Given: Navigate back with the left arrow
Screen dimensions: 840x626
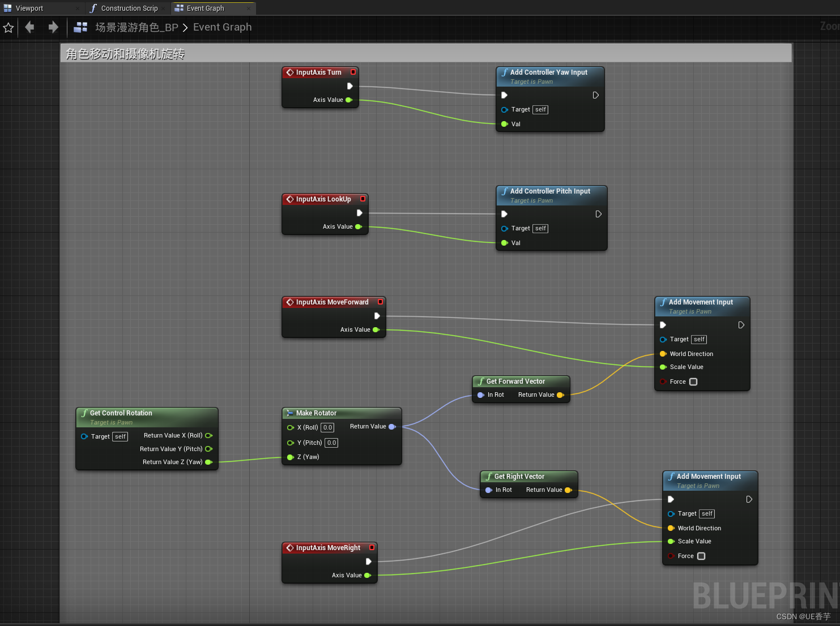Looking at the screenshot, I should (x=30, y=27).
